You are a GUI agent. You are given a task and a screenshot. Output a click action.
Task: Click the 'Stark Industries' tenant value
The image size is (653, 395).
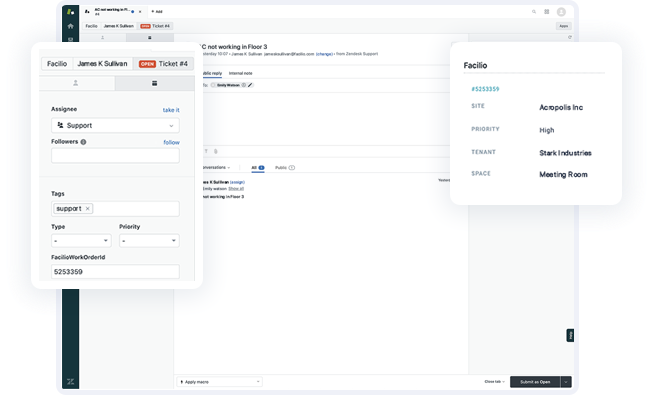pos(565,153)
